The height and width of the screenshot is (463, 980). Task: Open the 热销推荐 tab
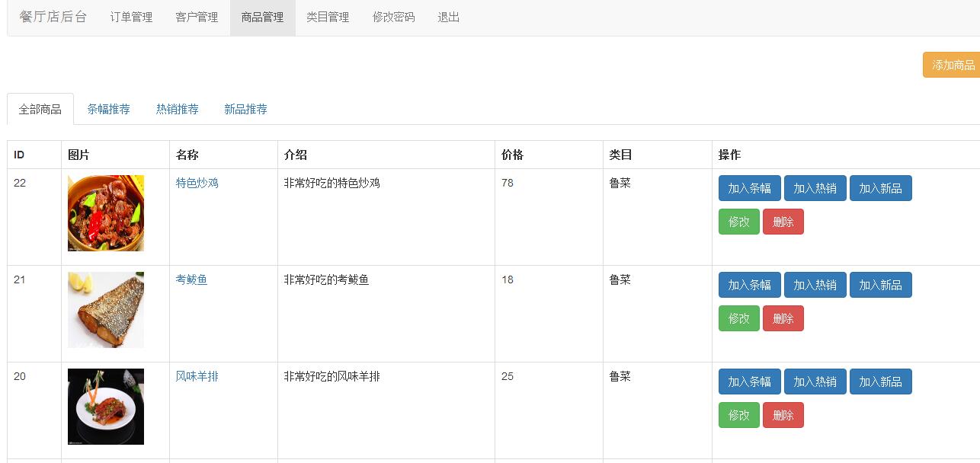177,110
